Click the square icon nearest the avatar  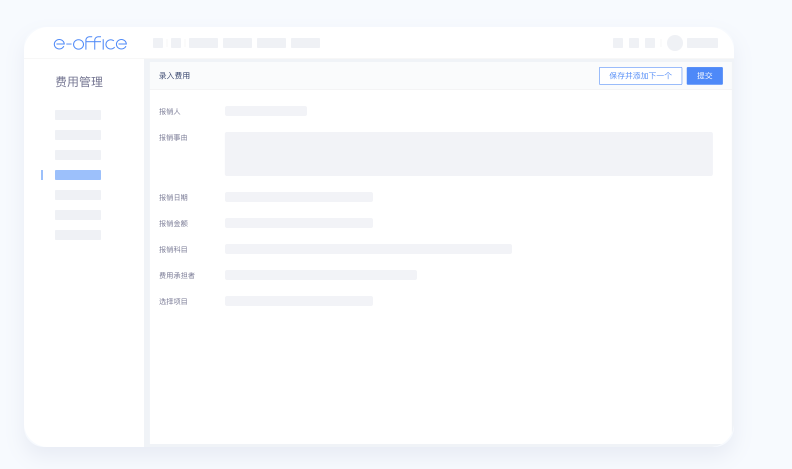[650, 43]
